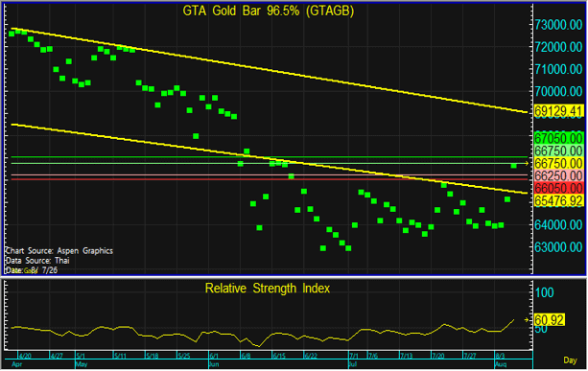Select the latest green price point near 66750

coord(514,166)
